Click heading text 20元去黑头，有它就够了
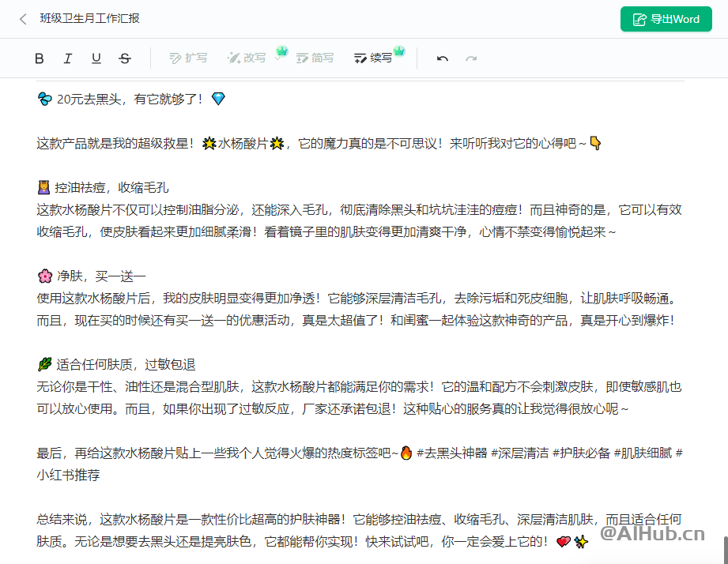Screen dimensions: 728x564 [129, 99]
